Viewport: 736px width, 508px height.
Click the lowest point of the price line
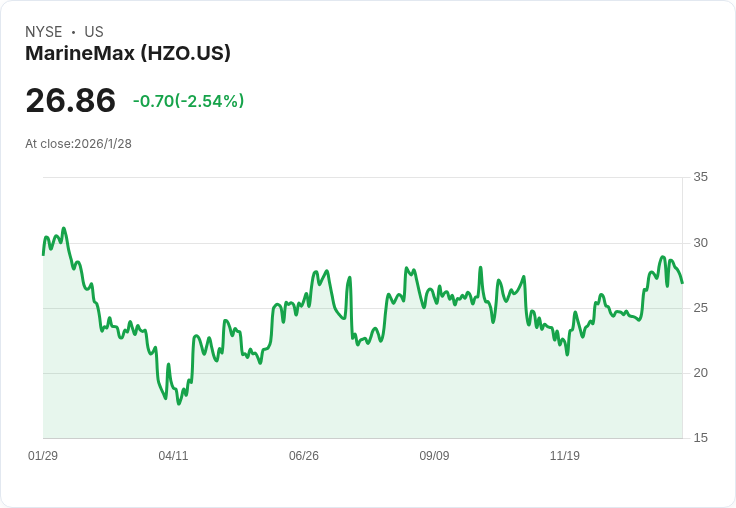pos(178,404)
